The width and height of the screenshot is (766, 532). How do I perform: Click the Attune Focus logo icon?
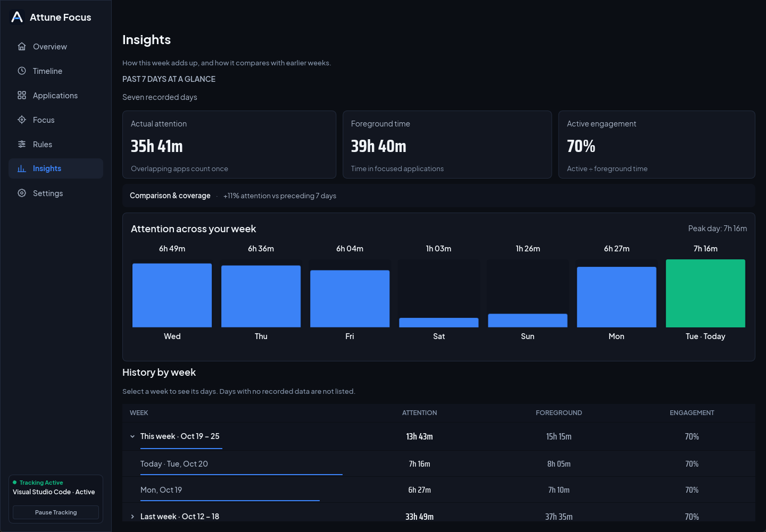click(17, 17)
